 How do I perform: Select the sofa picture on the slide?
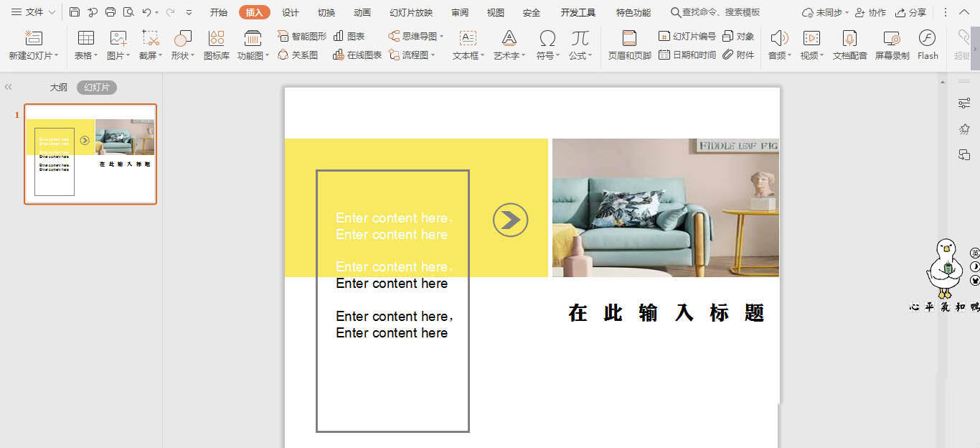(665, 207)
